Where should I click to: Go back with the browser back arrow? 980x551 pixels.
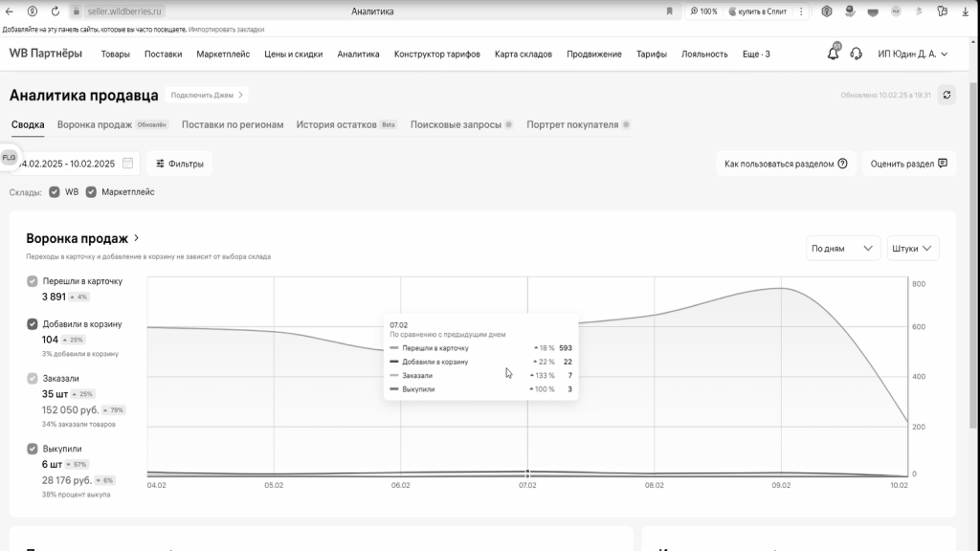point(10,11)
